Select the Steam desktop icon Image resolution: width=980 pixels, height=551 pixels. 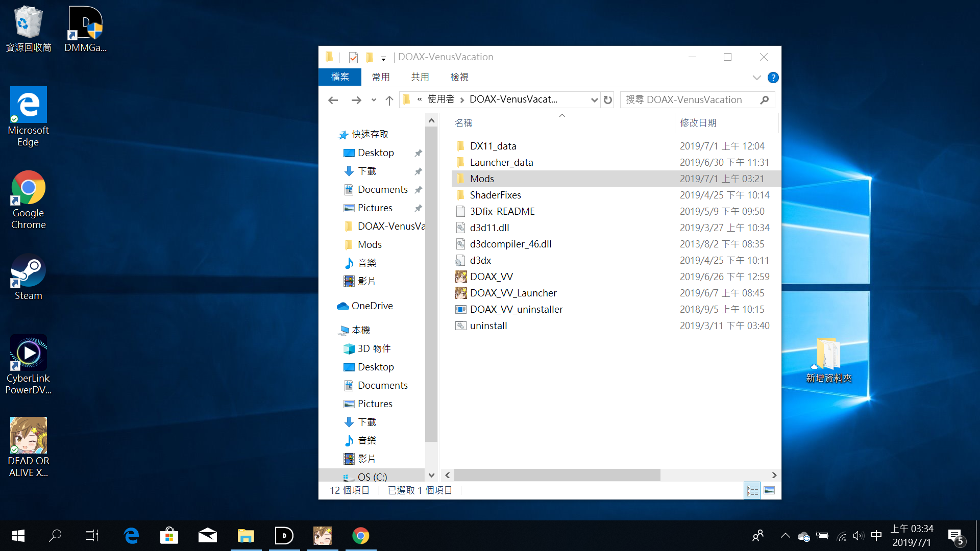29,277
